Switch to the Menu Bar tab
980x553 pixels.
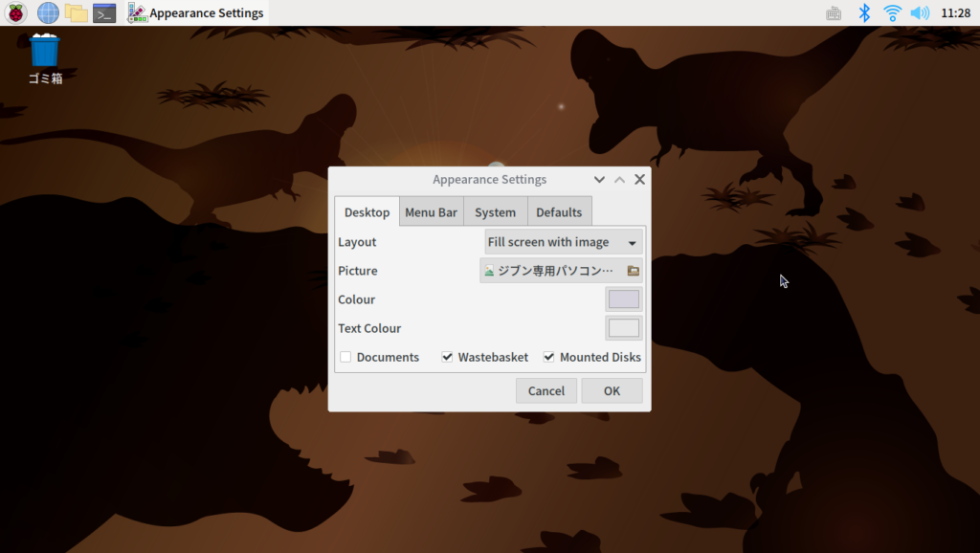point(431,212)
